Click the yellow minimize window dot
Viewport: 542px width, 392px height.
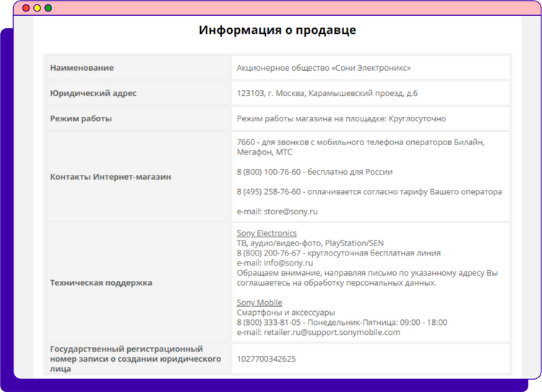[37, 8]
